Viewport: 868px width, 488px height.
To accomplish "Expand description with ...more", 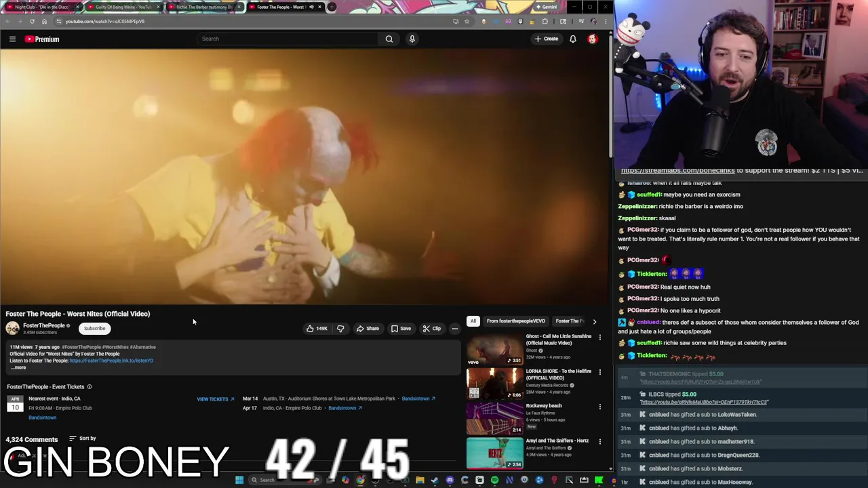I will click(18, 367).
